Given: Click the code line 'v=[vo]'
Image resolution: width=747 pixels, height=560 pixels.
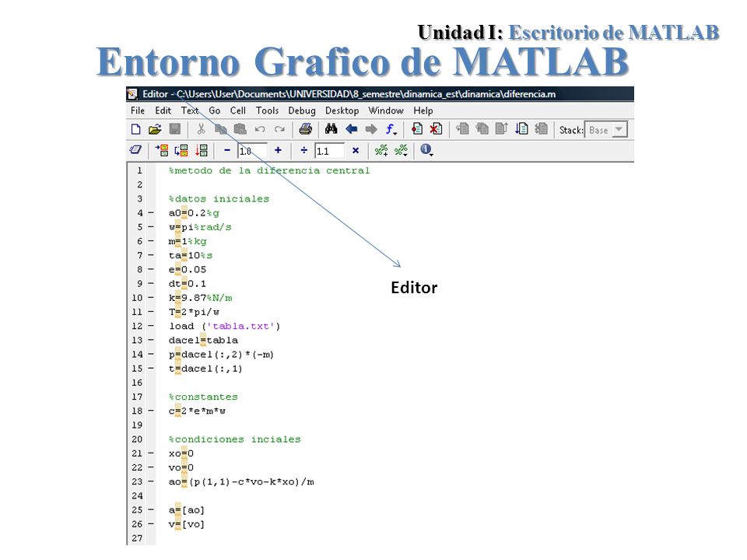Looking at the screenshot, I should [186, 524].
